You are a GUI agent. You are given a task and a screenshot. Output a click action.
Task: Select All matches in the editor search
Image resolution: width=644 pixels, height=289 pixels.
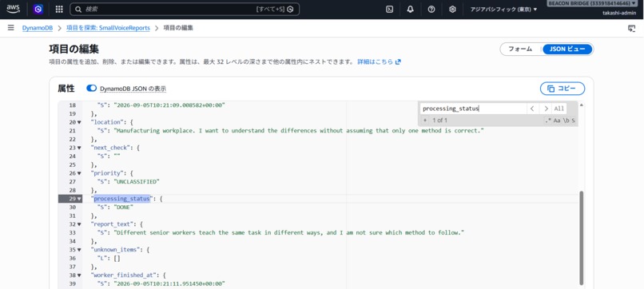pyautogui.click(x=559, y=109)
